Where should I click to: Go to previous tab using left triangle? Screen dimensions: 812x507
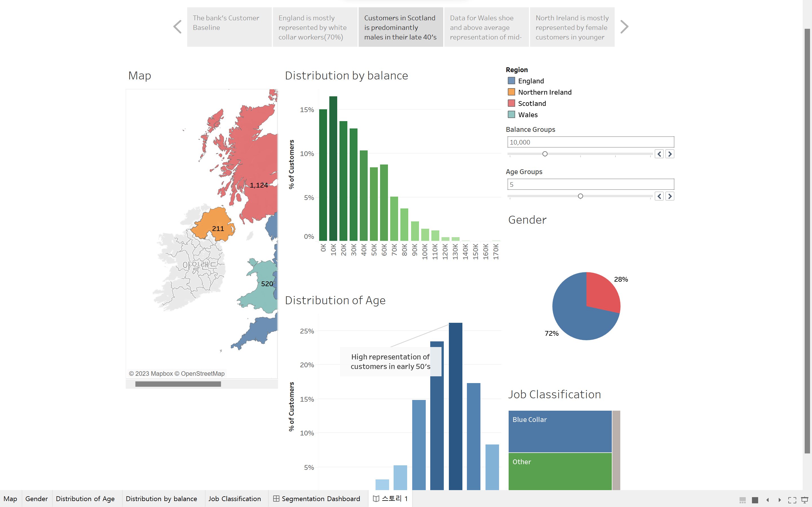point(767,500)
